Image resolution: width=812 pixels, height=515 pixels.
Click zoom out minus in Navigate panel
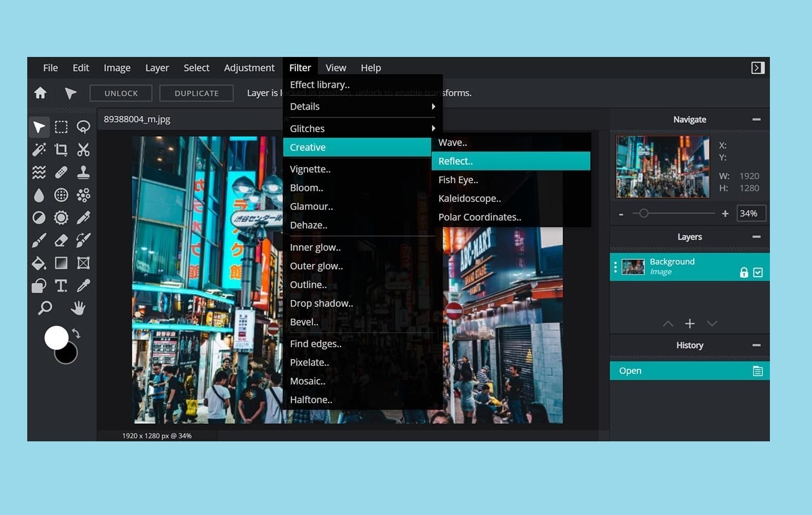(621, 214)
